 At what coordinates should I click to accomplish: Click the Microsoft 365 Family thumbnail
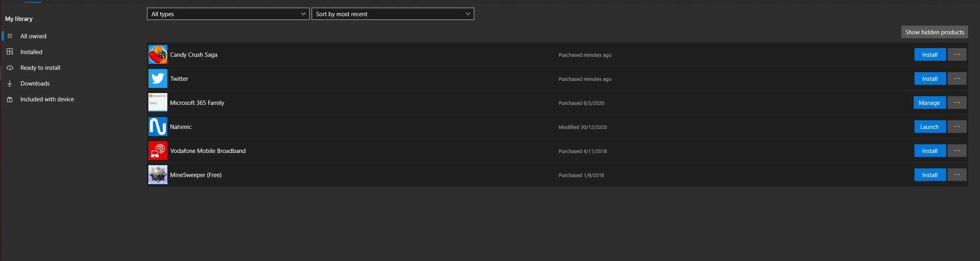(158, 102)
